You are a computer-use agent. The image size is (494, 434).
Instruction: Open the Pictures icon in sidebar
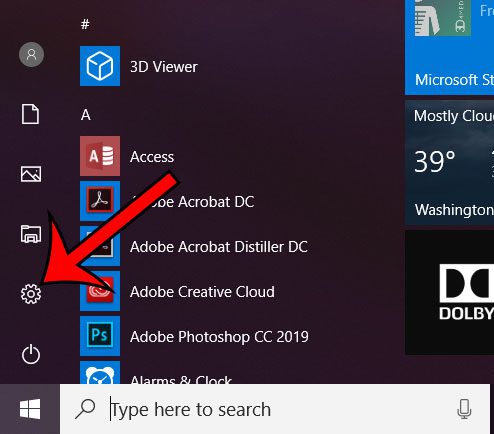pyautogui.click(x=31, y=174)
